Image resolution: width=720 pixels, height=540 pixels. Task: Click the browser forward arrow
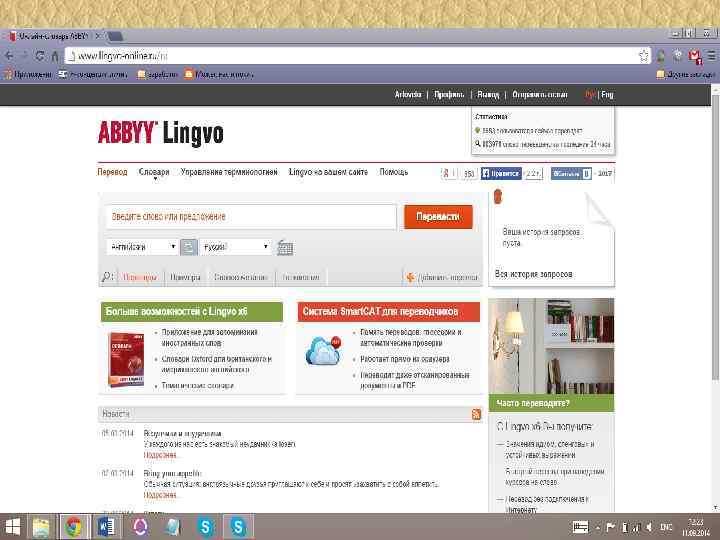(25, 56)
